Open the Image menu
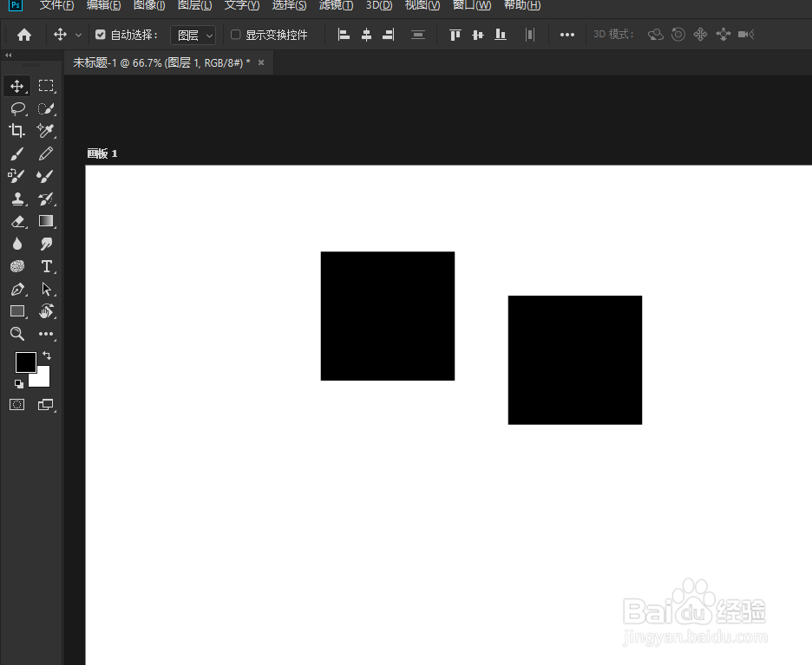Viewport: 812px width, 665px height. [149, 6]
